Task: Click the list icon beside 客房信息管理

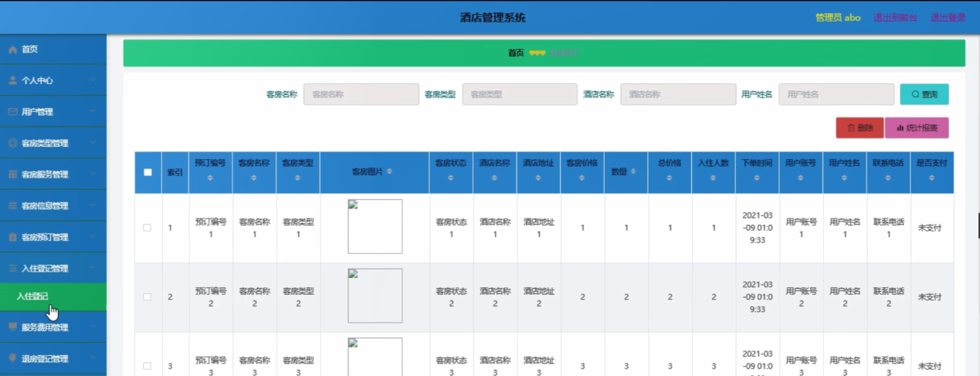Action: (12, 206)
